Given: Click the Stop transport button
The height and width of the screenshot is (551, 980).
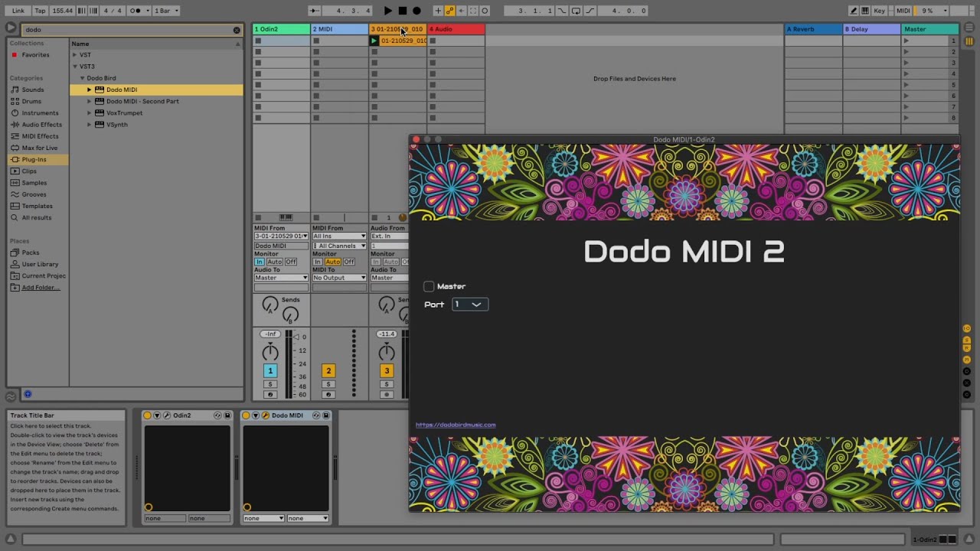Looking at the screenshot, I should point(403,11).
